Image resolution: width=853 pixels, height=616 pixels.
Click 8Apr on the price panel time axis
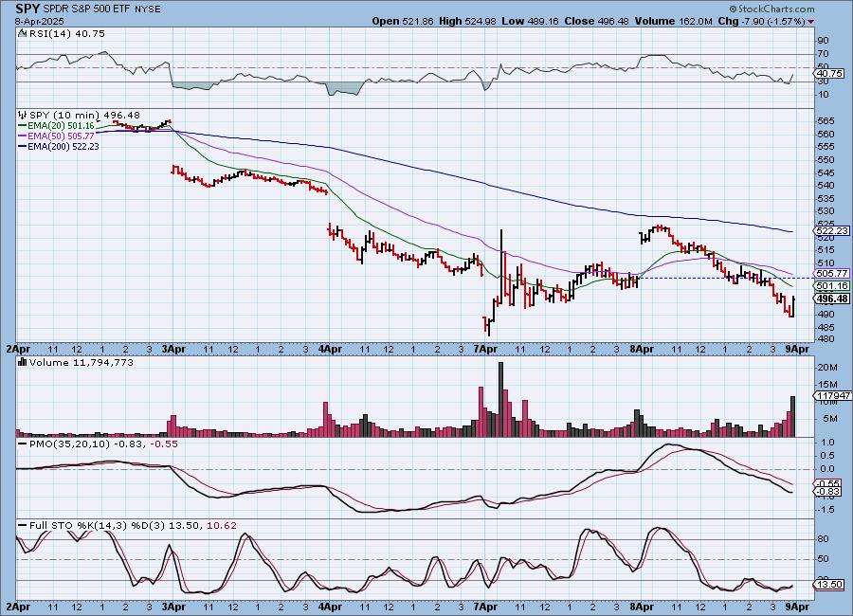[642, 349]
